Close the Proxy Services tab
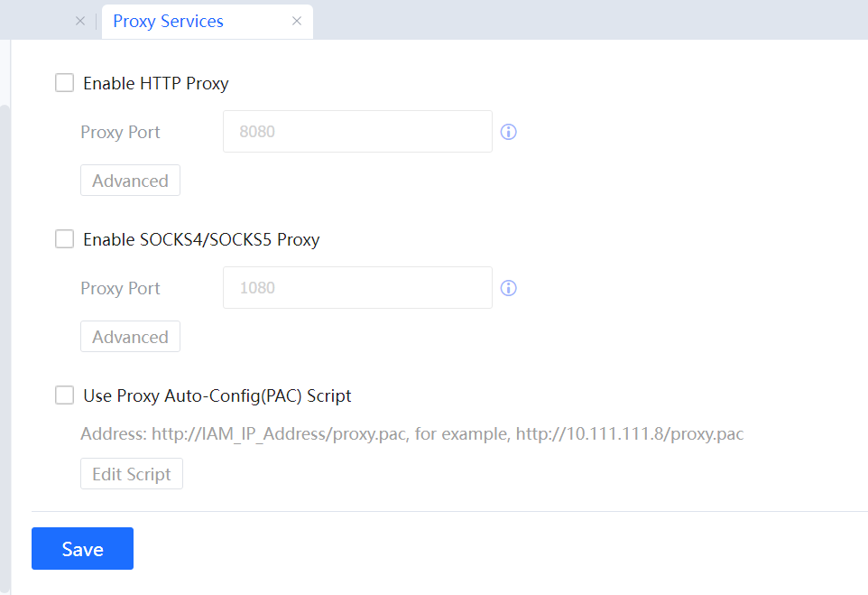The image size is (868, 595). point(297,21)
